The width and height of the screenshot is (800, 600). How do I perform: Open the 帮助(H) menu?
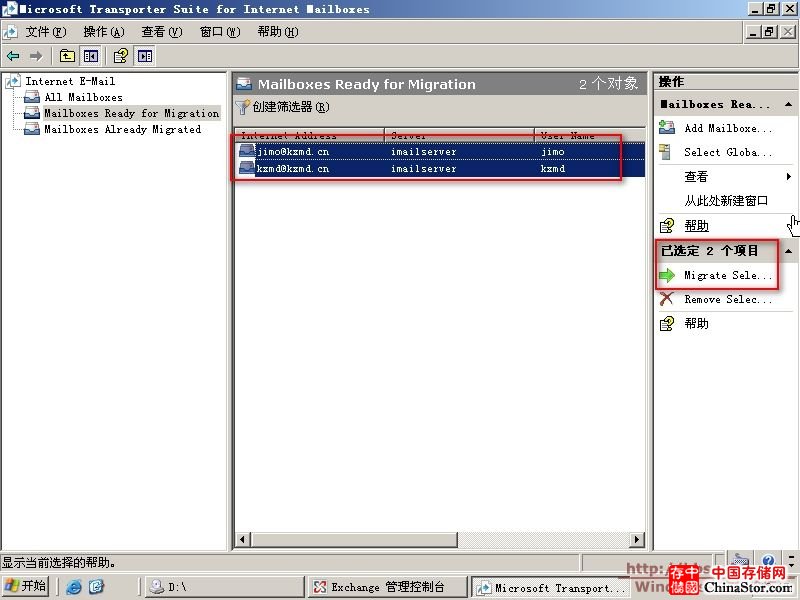(278, 32)
